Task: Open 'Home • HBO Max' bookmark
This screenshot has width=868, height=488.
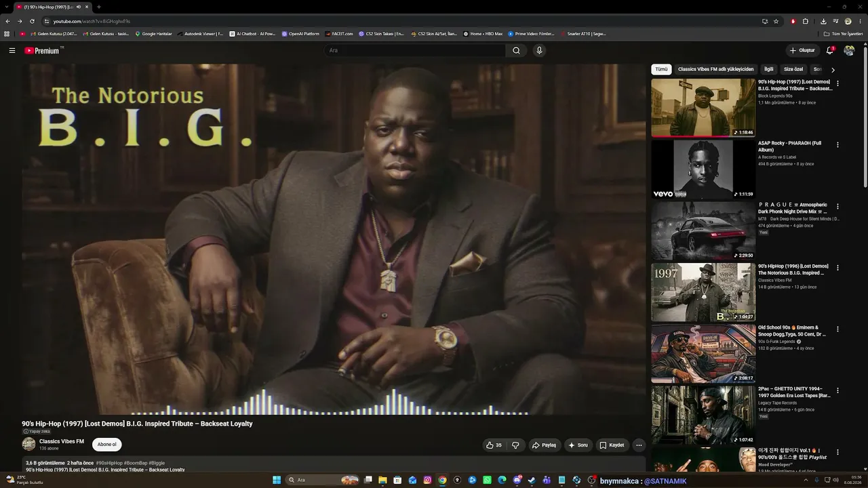Action: pyautogui.click(x=483, y=33)
